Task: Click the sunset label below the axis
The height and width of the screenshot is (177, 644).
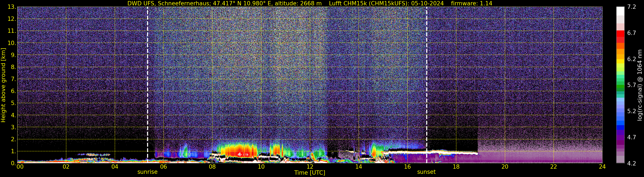Action: [x=426, y=172]
